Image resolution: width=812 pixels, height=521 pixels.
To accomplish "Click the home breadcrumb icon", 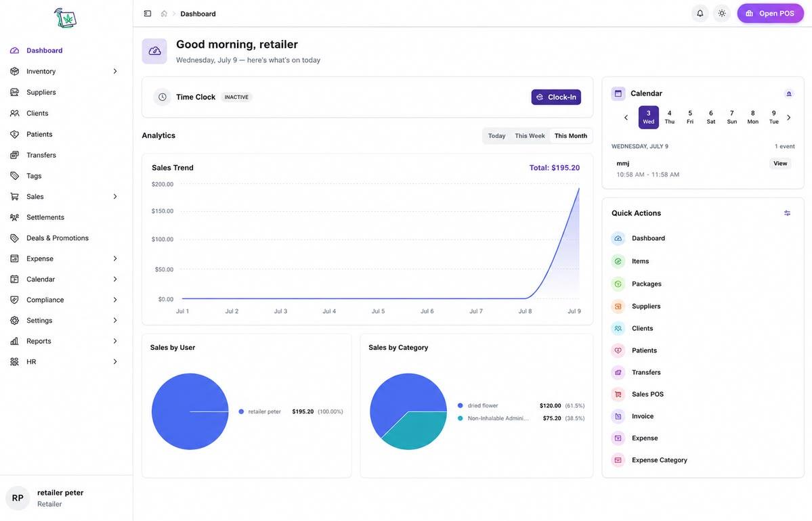I will 164,14.
